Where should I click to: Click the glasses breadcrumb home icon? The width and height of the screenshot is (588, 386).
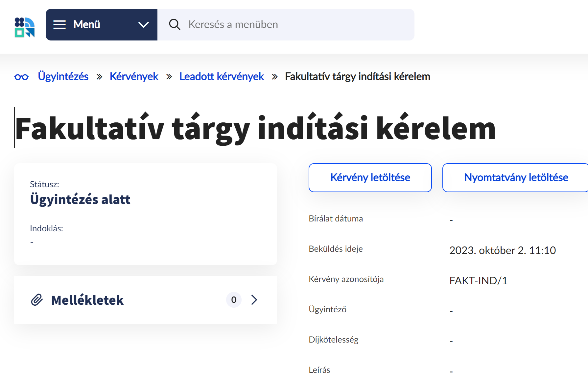tap(21, 76)
